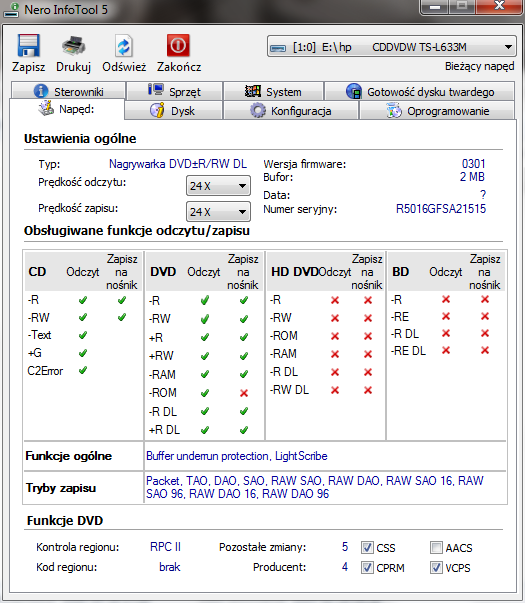Click the BD -RE write red X

(x=485, y=316)
